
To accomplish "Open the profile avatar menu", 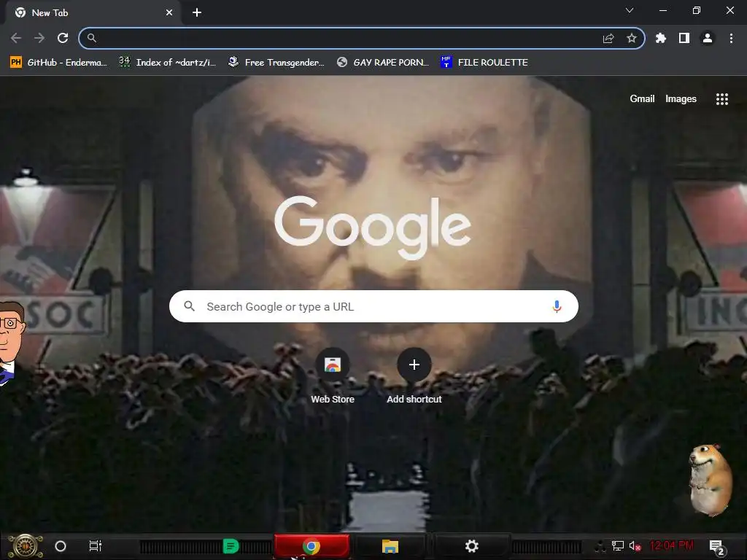I will [x=708, y=38].
